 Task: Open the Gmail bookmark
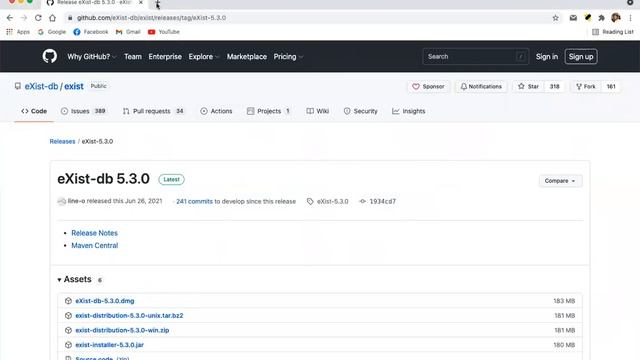click(128, 32)
